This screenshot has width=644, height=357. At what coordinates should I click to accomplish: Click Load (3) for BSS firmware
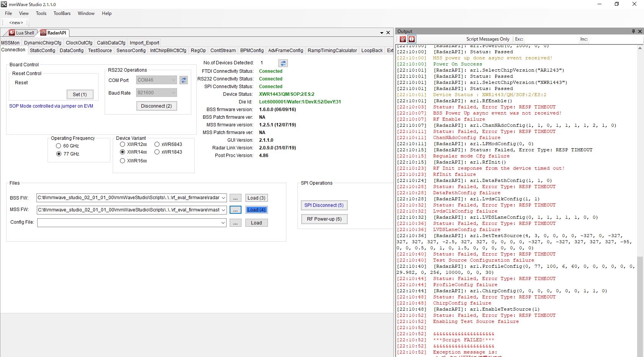click(256, 198)
